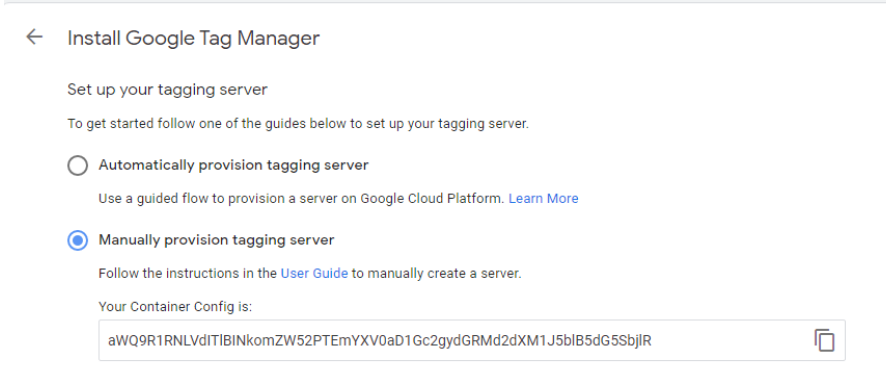Select Automatically provision tagging server option
Screen dimensions: 886x388
[x=77, y=165]
